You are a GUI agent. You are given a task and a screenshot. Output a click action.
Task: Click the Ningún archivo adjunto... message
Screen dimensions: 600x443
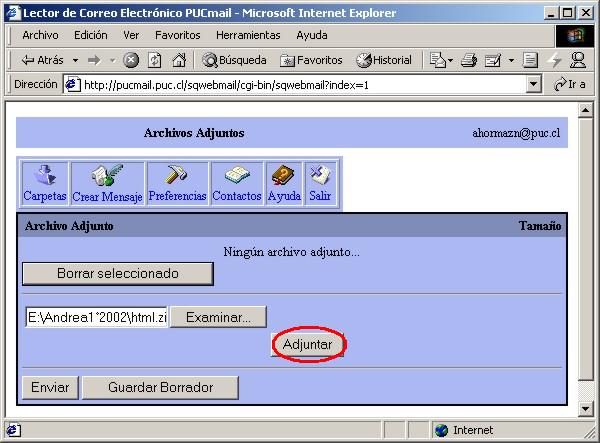tap(292, 252)
